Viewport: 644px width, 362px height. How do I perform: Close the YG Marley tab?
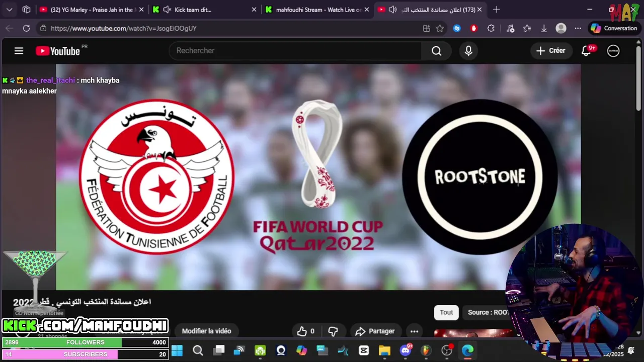pos(141,10)
